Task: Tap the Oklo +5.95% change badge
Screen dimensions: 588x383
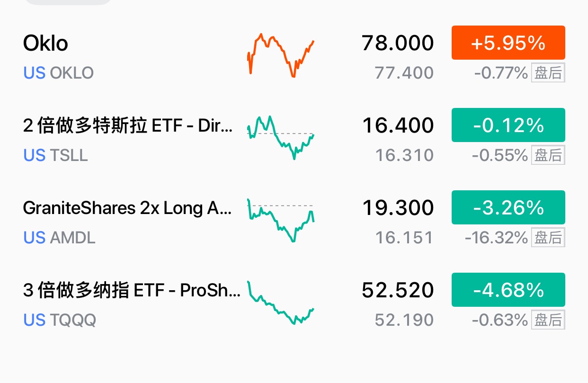Action: pyautogui.click(x=508, y=43)
